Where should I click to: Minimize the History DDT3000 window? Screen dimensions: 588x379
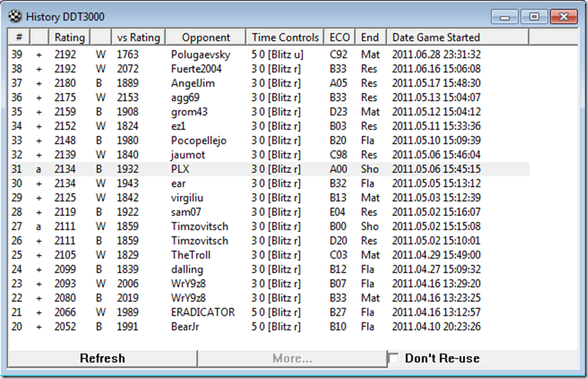click(505, 17)
